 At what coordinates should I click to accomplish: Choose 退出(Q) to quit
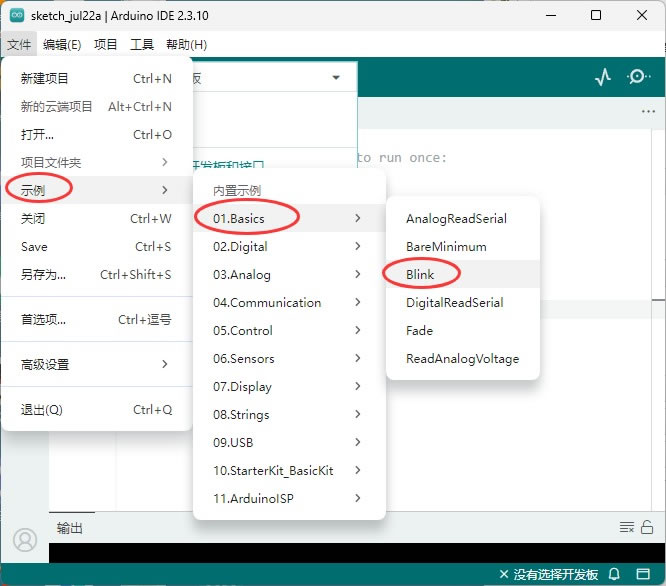97,409
